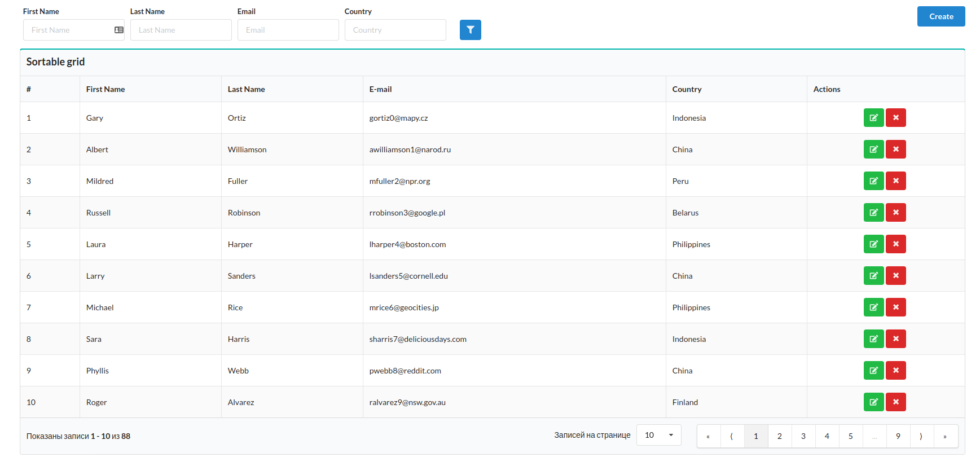Open edit for Mildred Fuller

pos(873,181)
